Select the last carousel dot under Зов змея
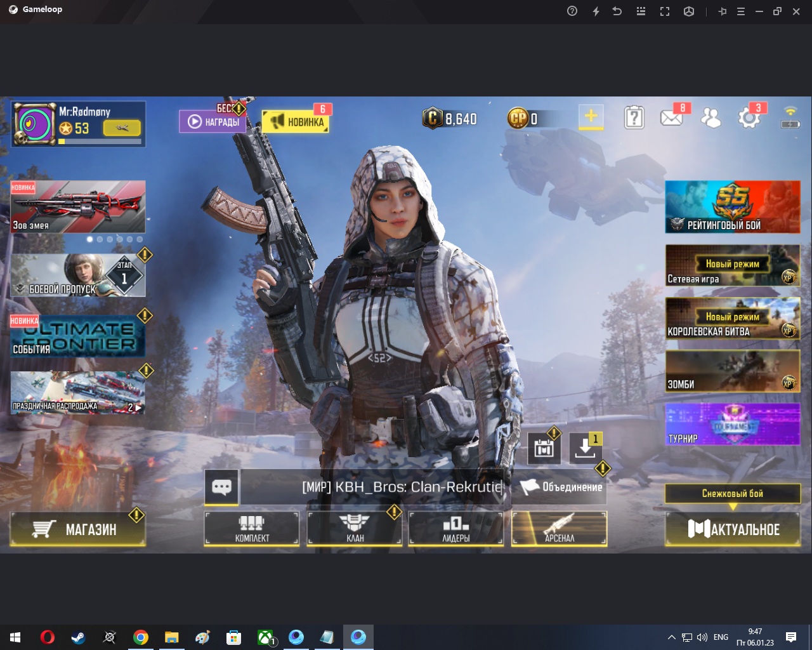 [140, 239]
